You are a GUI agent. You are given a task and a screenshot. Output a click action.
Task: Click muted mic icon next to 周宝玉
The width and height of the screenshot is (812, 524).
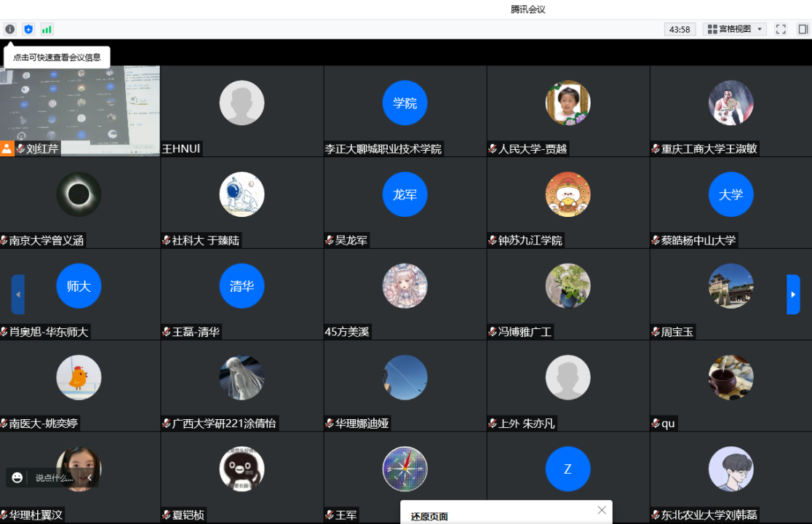click(656, 333)
